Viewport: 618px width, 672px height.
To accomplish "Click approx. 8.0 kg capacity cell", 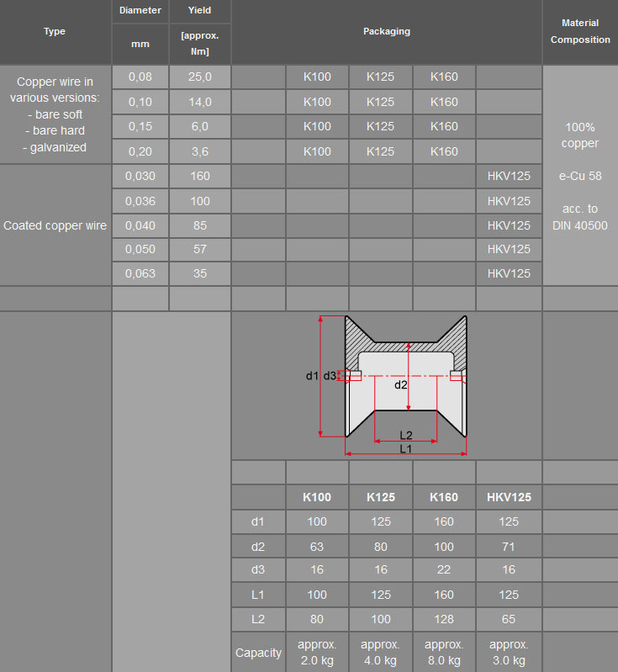I will click(444, 653).
